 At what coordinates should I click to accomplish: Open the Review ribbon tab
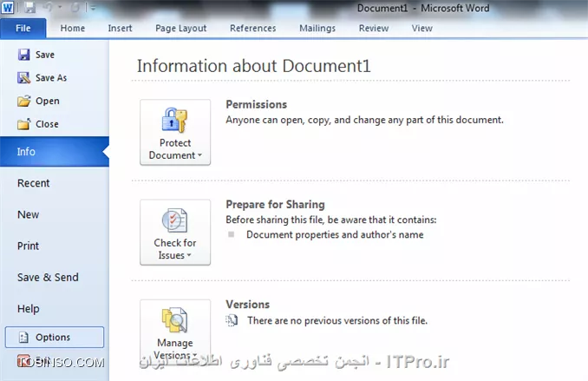click(x=374, y=28)
